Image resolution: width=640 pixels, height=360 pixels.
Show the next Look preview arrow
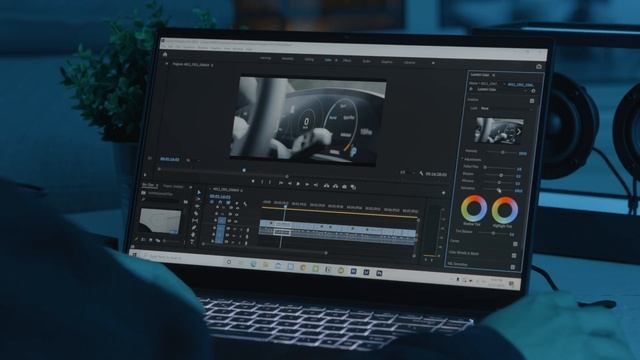(519, 132)
